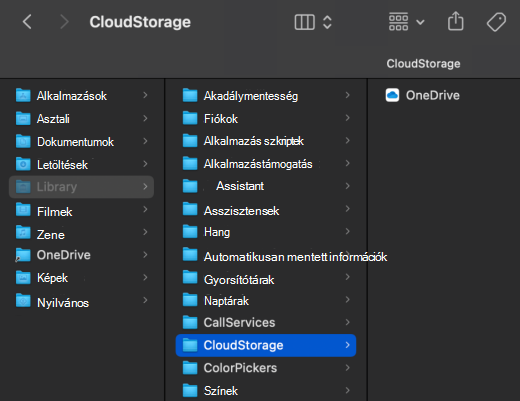Expand the Naptárak row chevron

347,299
